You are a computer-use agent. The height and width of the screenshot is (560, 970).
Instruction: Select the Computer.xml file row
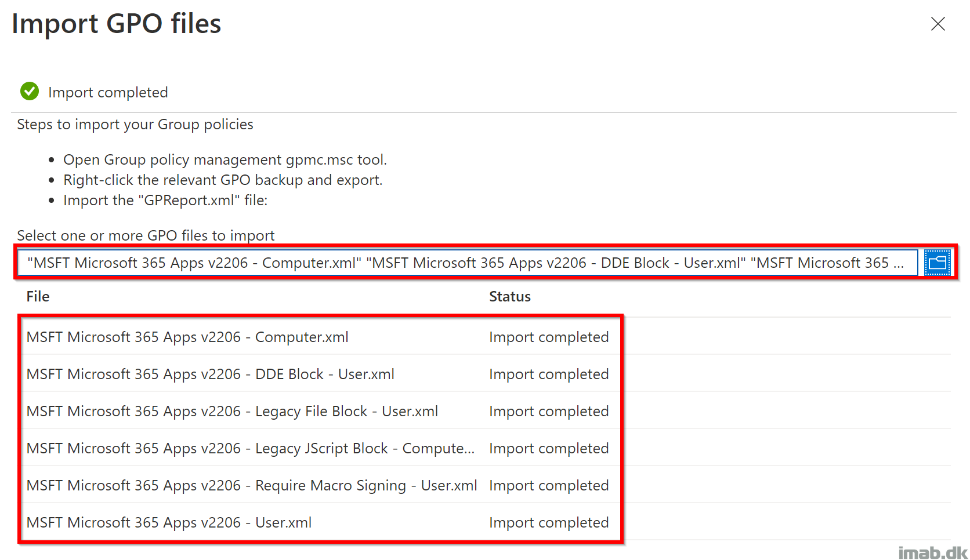[x=486, y=337]
